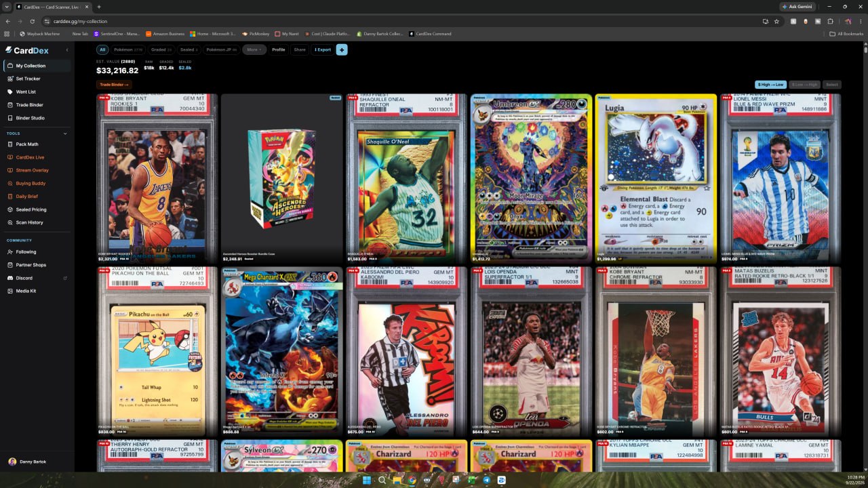Open My Collection in the sidebar
Image resolution: width=868 pixels, height=488 pixels.
point(37,66)
